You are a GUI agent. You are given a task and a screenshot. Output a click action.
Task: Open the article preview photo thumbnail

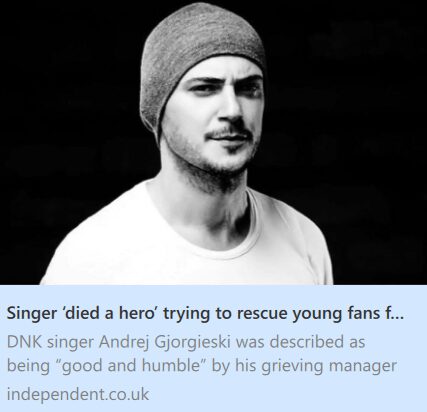213,142
